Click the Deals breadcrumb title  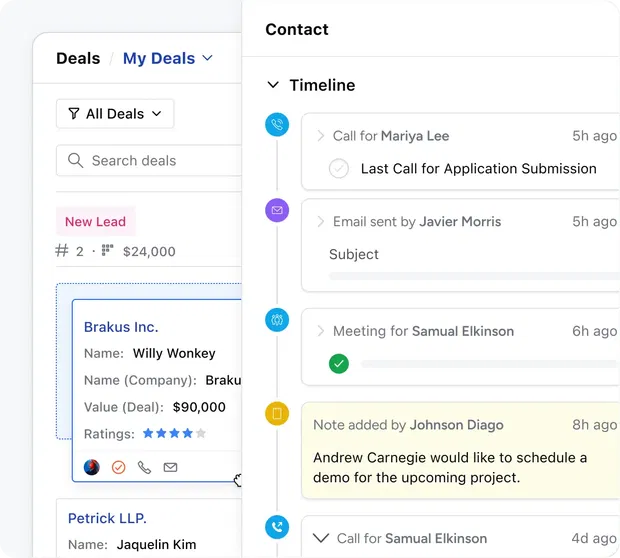click(x=78, y=58)
